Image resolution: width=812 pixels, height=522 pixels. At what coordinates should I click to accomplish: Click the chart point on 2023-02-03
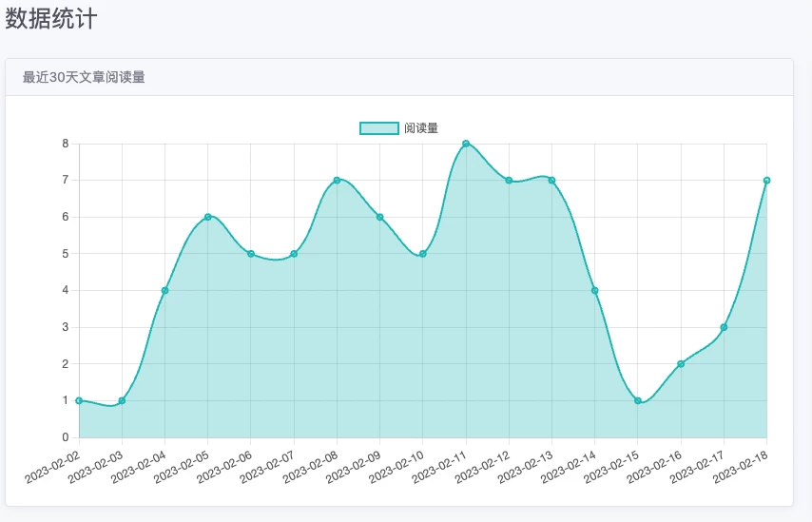[x=122, y=400]
